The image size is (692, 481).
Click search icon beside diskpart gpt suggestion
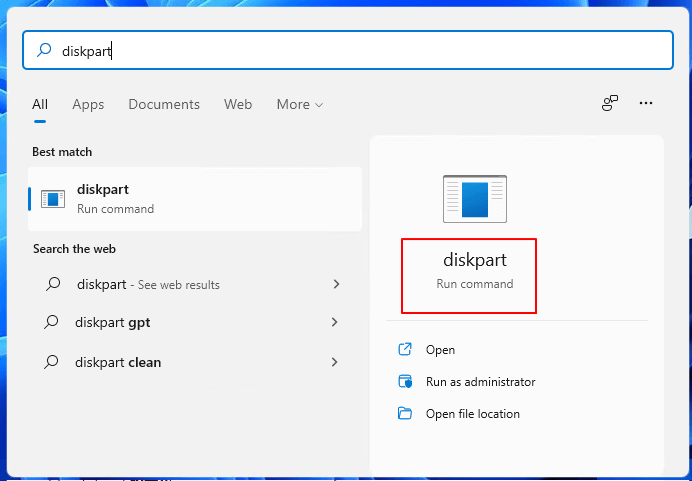(53, 322)
